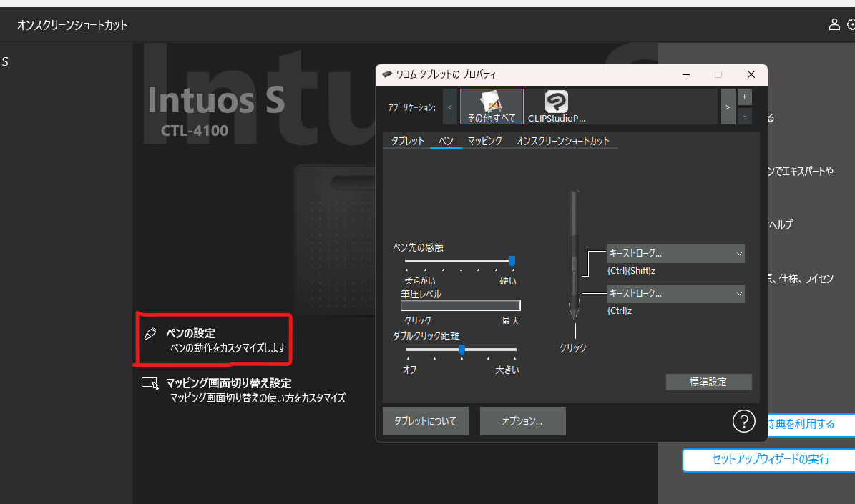The image size is (855, 504).
Task: Close the ワコム タブレットのプロパティ window
Action: 751,74
